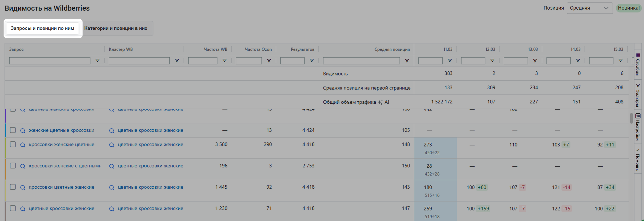Expand the Фильтры side panel
644x221 pixels.
[638, 95]
